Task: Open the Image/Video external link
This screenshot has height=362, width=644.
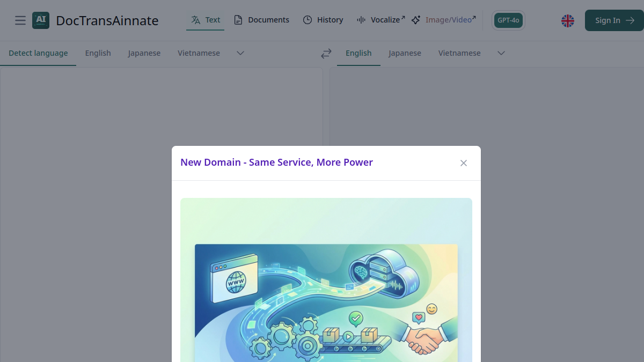Action: (x=444, y=20)
